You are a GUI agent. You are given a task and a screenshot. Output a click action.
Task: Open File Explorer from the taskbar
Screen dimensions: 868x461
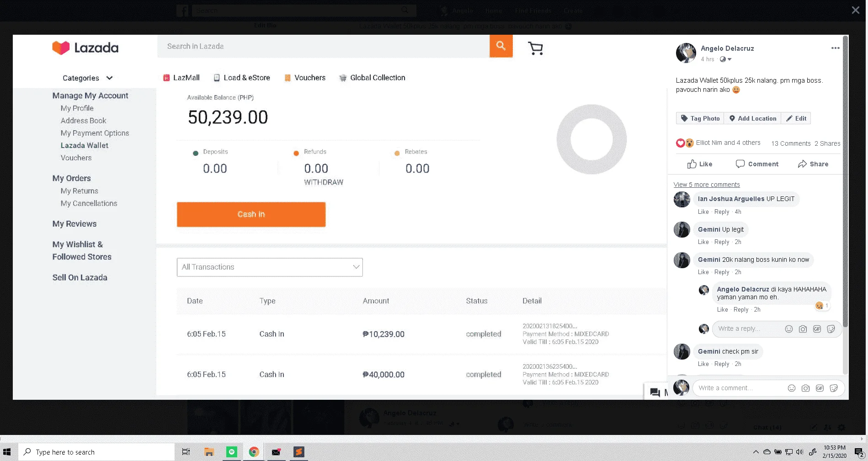[209, 452]
